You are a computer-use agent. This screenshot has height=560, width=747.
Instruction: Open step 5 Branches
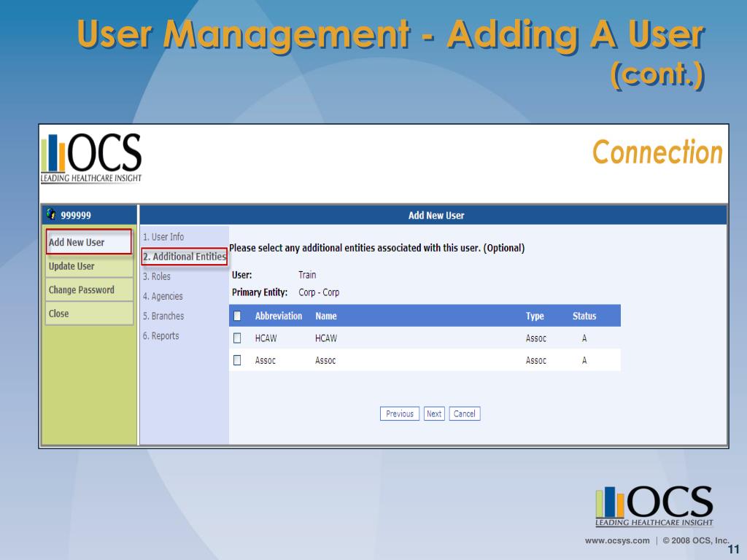pyautogui.click(x=163, y=316)
